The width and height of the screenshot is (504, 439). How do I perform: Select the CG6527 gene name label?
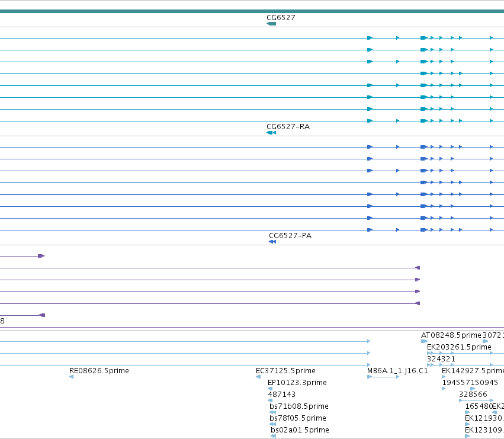[281, 17]
